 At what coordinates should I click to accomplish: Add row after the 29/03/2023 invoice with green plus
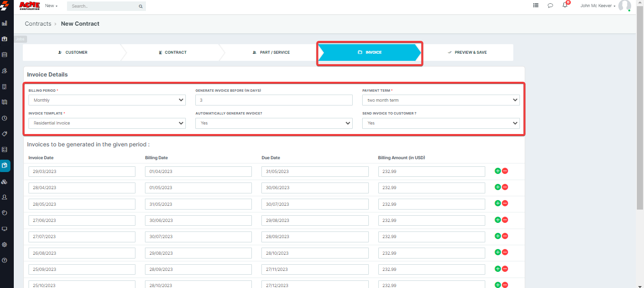pos(498,171)
